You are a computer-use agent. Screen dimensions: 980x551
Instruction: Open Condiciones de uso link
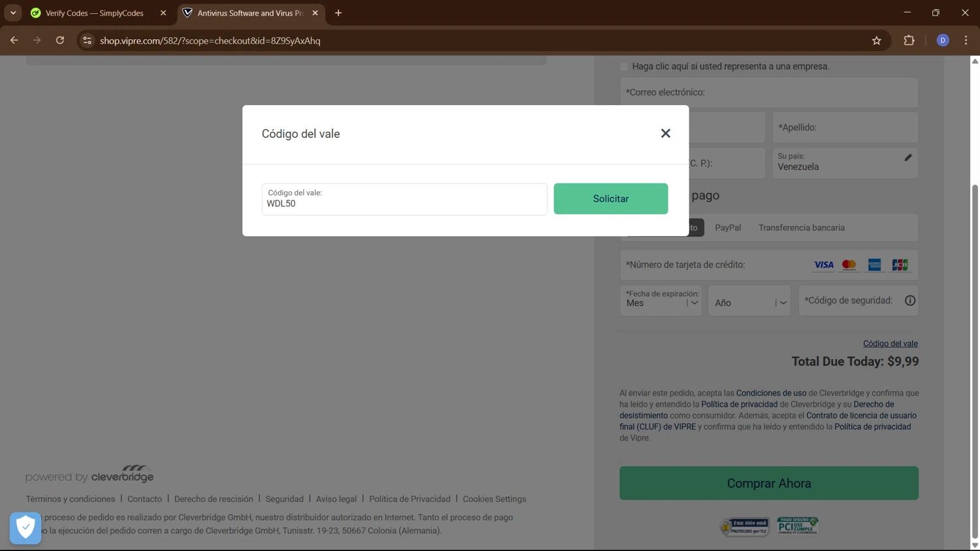click(x=771, y=393)
